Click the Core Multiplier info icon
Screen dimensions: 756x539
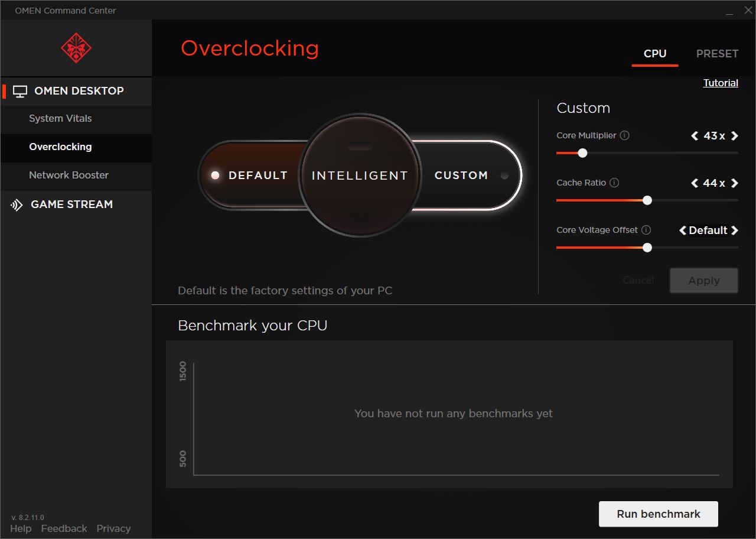(x=625, y=135)
